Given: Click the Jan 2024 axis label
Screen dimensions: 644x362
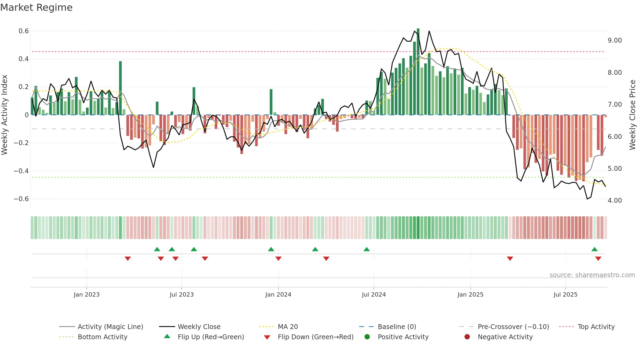Looking at the screenshot, I should pyautogui.click(x=278, y=294).
